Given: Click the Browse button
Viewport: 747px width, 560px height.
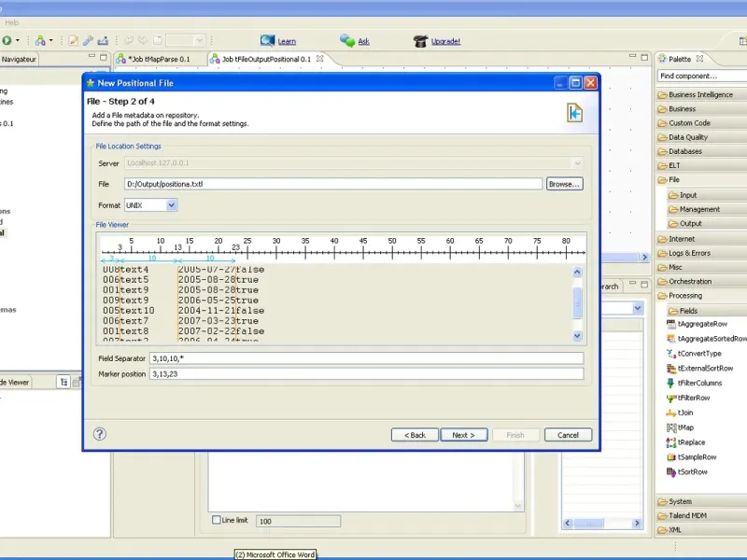Looking at the screenshot, I should (x=564, y=184).
